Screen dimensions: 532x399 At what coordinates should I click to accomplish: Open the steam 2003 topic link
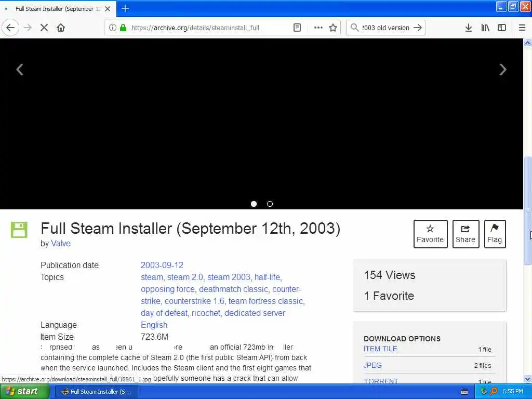(x=229, y=277)
